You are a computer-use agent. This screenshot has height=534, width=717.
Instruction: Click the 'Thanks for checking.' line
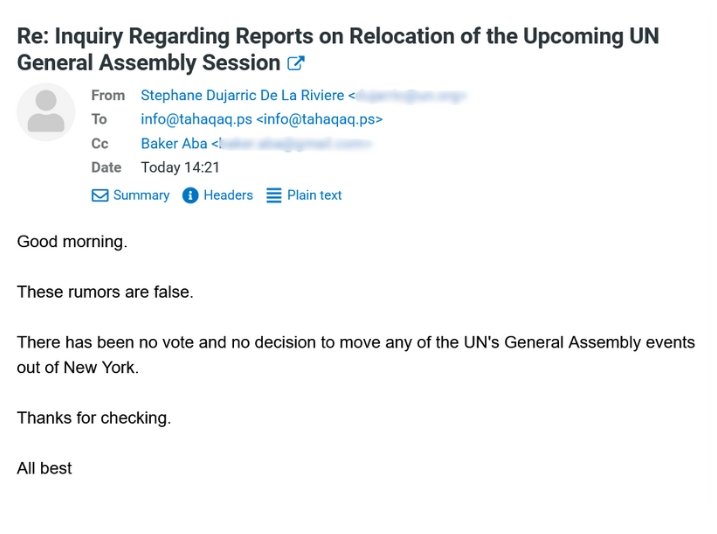(x=94, y=418)
